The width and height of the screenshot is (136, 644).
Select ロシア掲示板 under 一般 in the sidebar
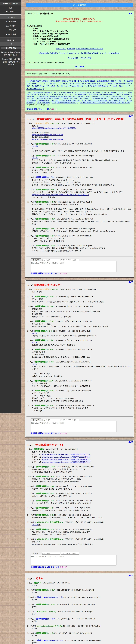tap(11, 48)
